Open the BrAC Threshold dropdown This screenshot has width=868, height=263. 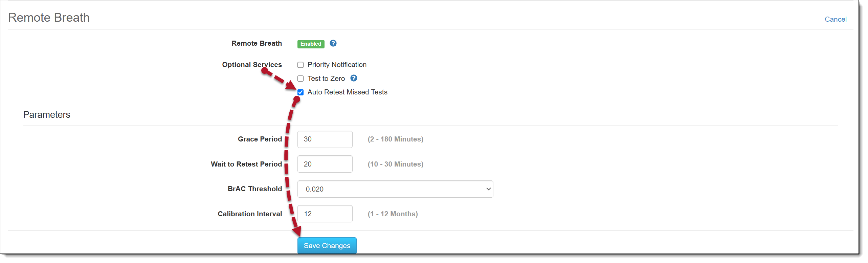(395, 189)
